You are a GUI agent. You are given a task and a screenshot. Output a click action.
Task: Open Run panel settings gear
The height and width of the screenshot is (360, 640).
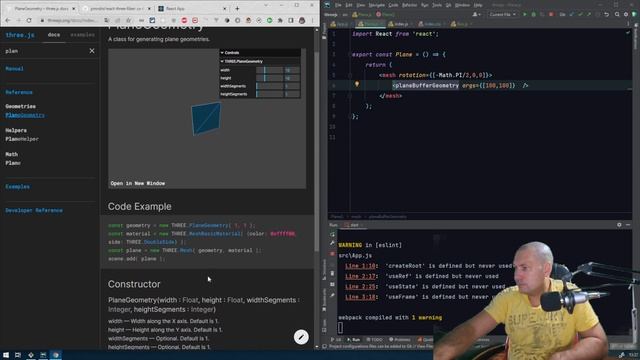point(619,225)
